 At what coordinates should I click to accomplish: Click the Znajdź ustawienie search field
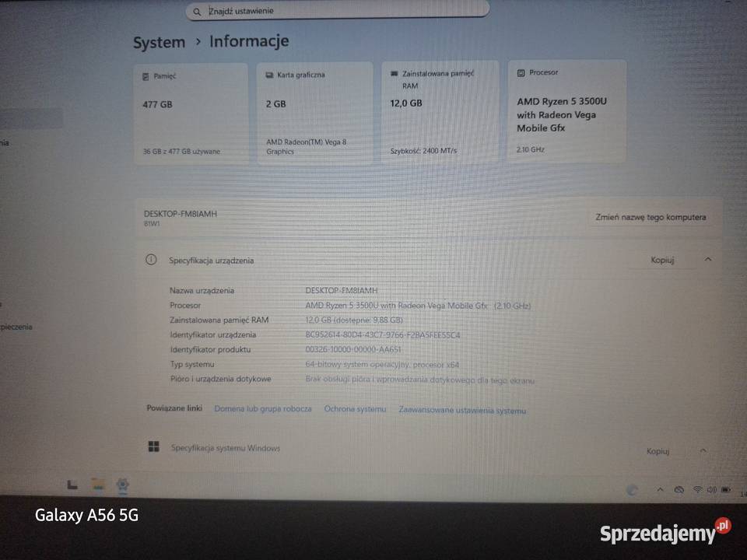[338, 11]
